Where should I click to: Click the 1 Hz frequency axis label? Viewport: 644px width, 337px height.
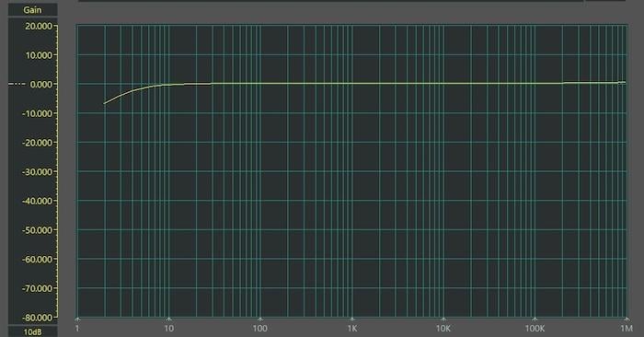77,329
